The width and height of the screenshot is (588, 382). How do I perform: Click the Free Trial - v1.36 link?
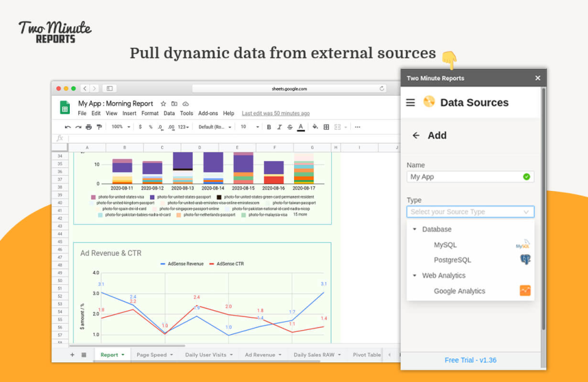(470, 360)
